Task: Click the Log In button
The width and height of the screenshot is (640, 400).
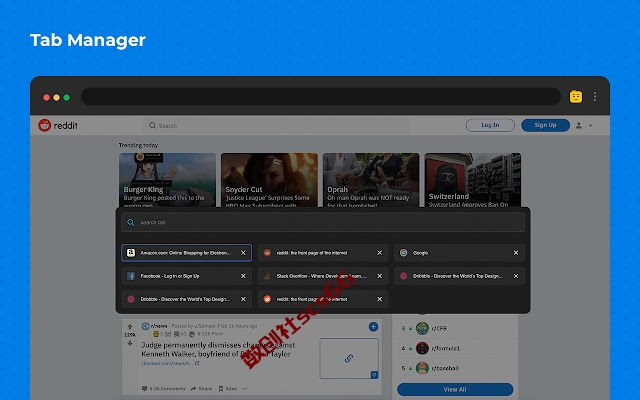Action: point(490,125)
